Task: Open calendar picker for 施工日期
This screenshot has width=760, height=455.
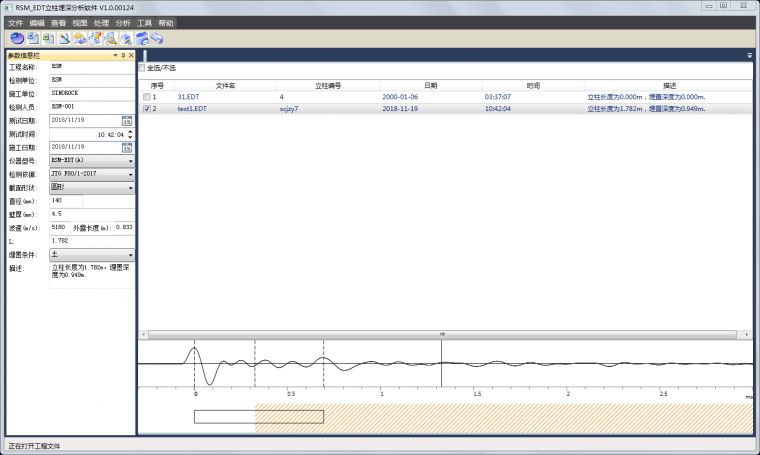Action: click(x=127, y=146)
